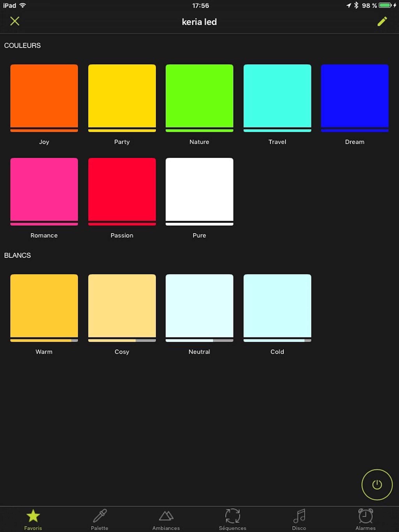Viewport: 399px width, 532px height.
Task: Click the "keria led" title
Action: click(199, 22)
